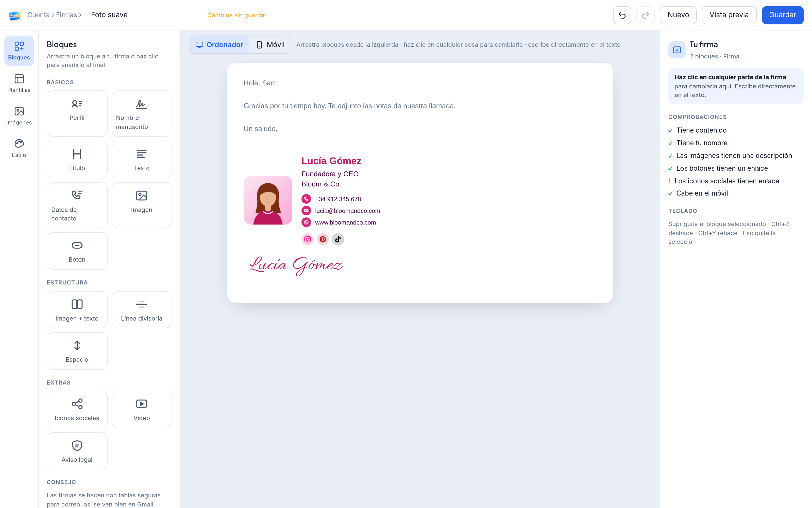This screenshot has width=812, height=508.
Task: Click the app logo in the header
Action: [x=15, y=15]
